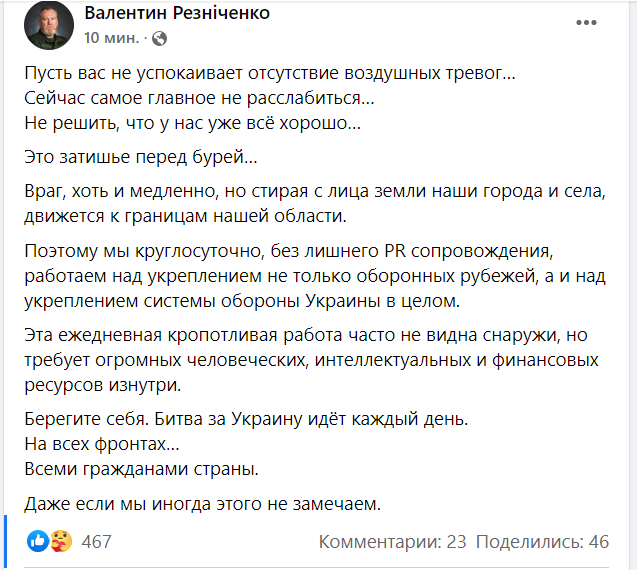Viewport: 637px width, 570px height.
Task: Open the author name Валентин Резніченко
Action: coord(177,14)
